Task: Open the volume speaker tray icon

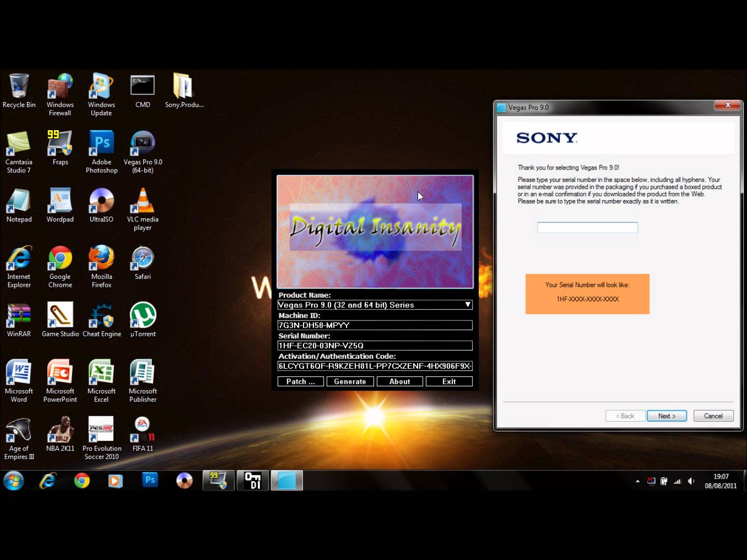Action: pyautogui.click(x=691, y=481)
